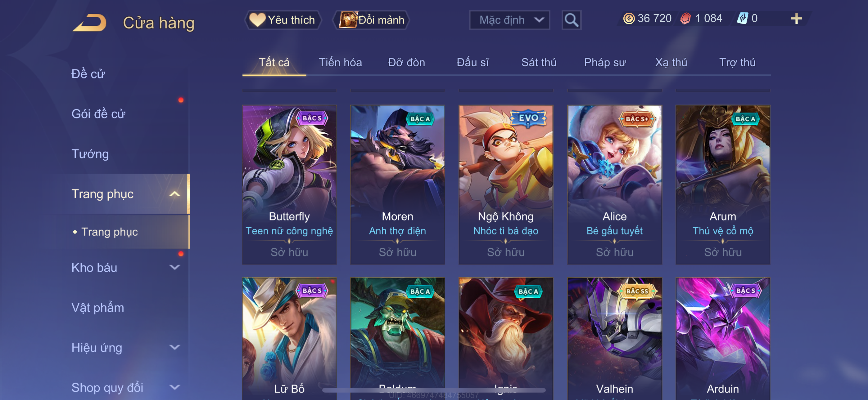Viewport: 868px width, 400px height.
Task: Open the Tướng sidebar menu item
Action: [x=90, y=154]
